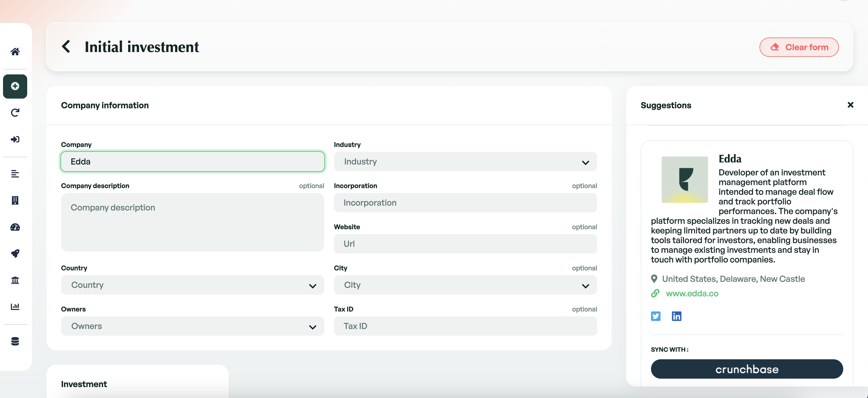This screenshot has height=398, width=868.
Task: Expand the Industry dropdown
Action: [465, 162]
